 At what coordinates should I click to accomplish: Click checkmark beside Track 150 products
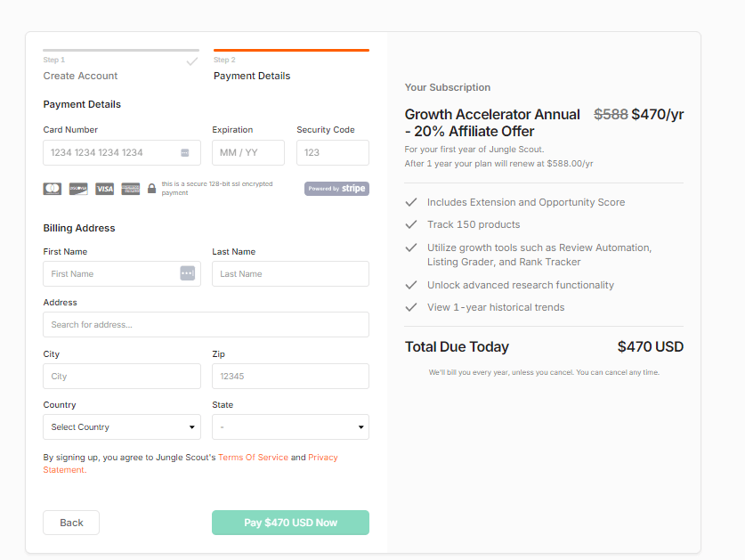pos(411,224)
